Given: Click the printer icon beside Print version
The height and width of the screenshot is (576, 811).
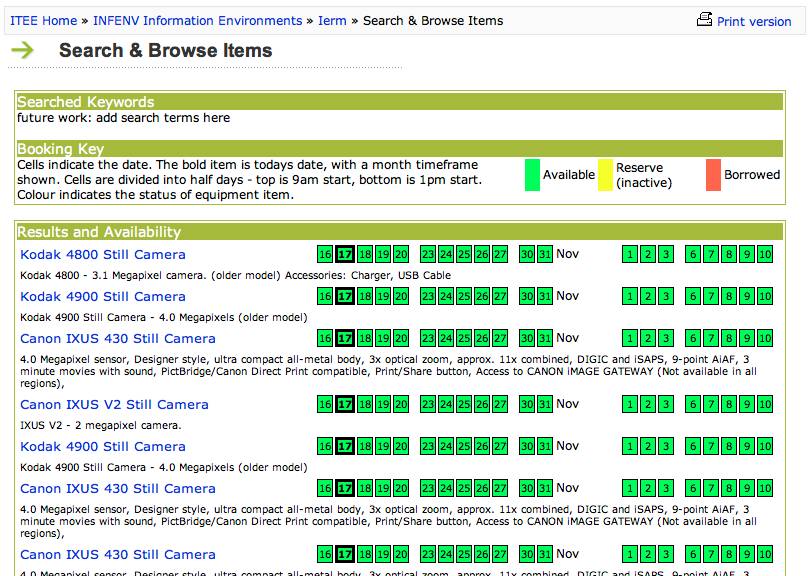Looking at the screenshot, I should point(704,19).
